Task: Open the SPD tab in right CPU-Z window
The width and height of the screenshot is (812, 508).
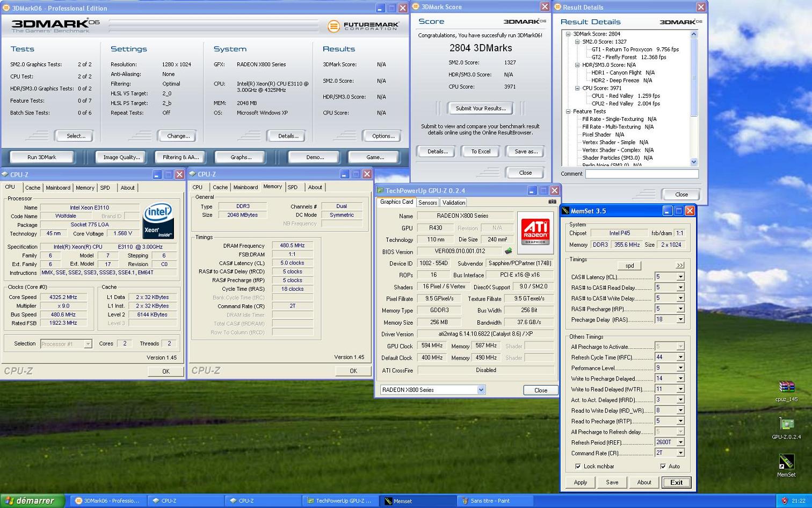Action: (x=293, y=187)
